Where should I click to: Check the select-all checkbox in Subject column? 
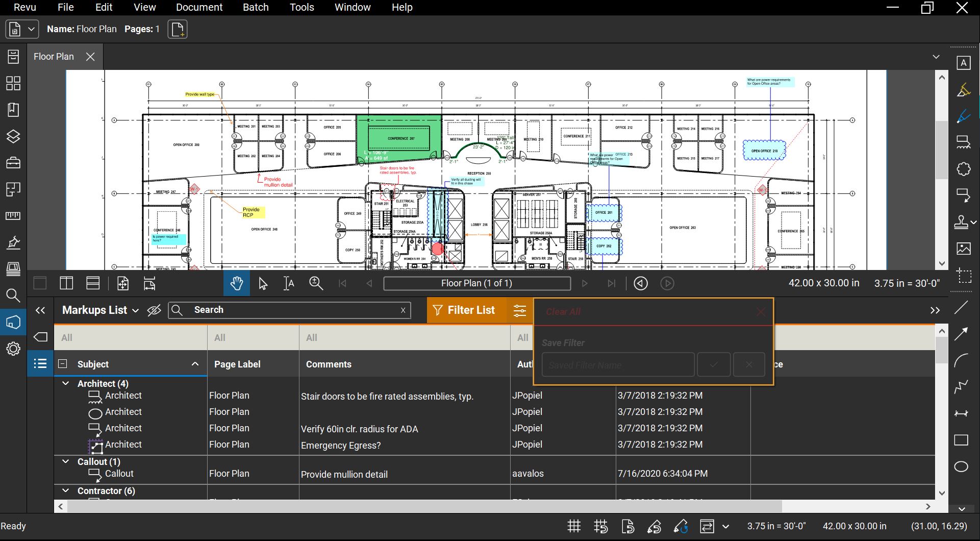click(63, 364)
